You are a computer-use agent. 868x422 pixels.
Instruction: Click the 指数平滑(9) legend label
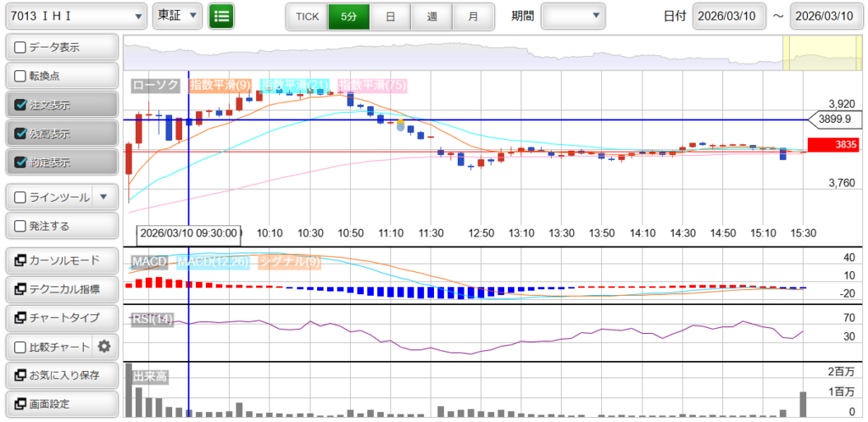coord(220,85)
